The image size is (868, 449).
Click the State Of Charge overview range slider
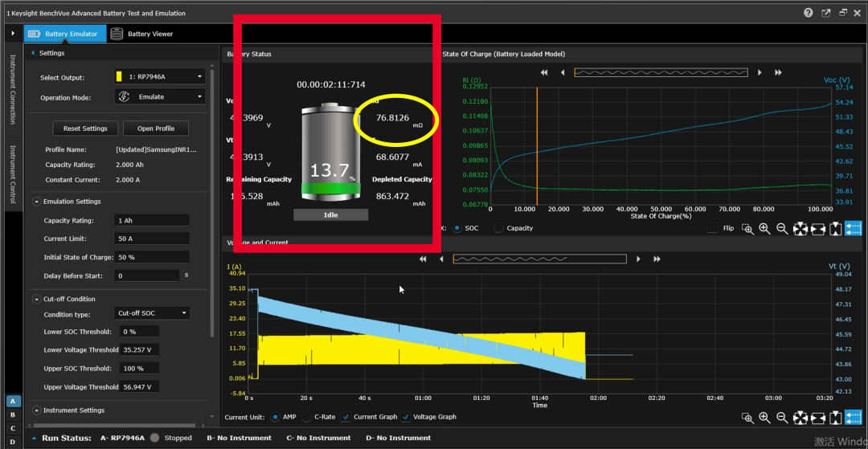coord(661,72)
